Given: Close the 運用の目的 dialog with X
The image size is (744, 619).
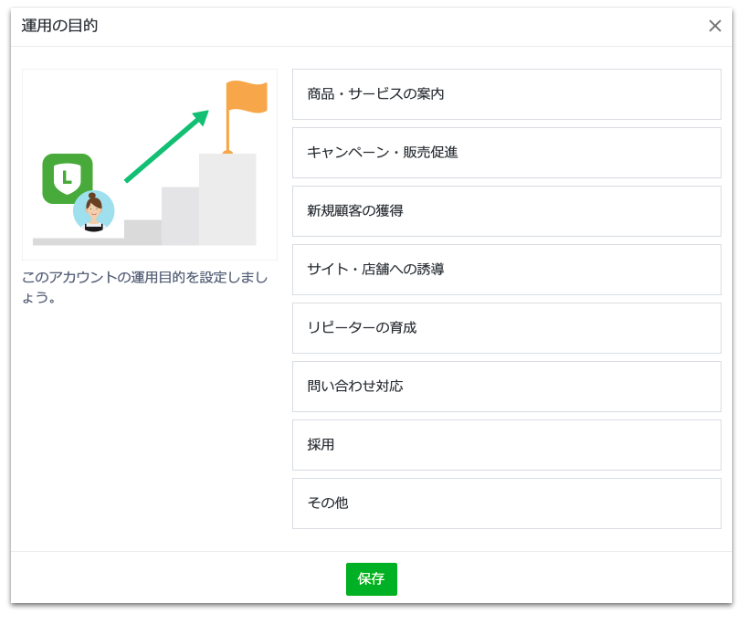Looking at the screenshot, I should click(715, 26).
